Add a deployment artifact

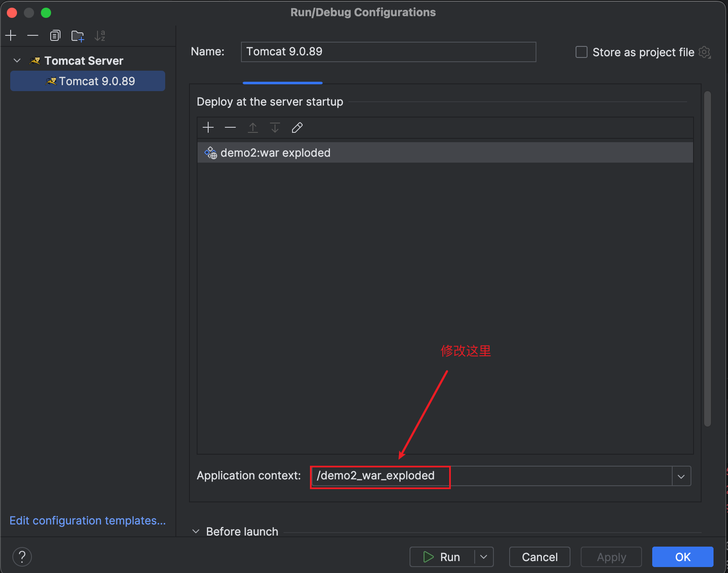click(208, 127)
